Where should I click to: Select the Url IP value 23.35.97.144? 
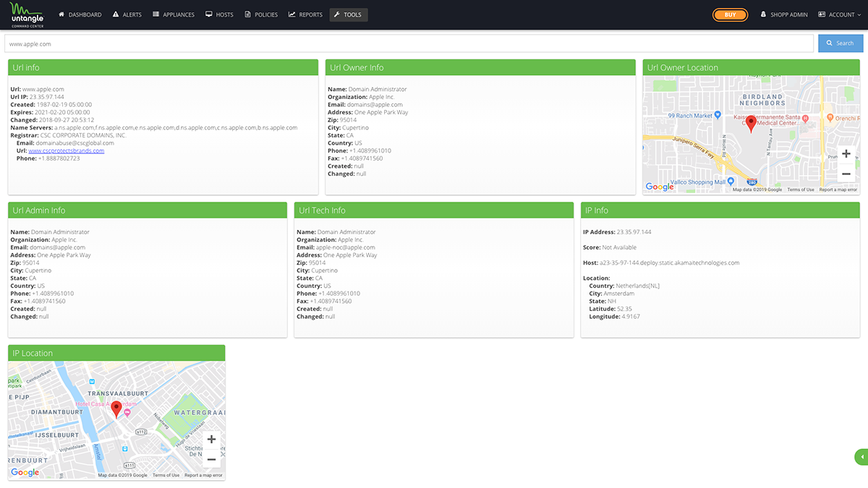point(46,97)
